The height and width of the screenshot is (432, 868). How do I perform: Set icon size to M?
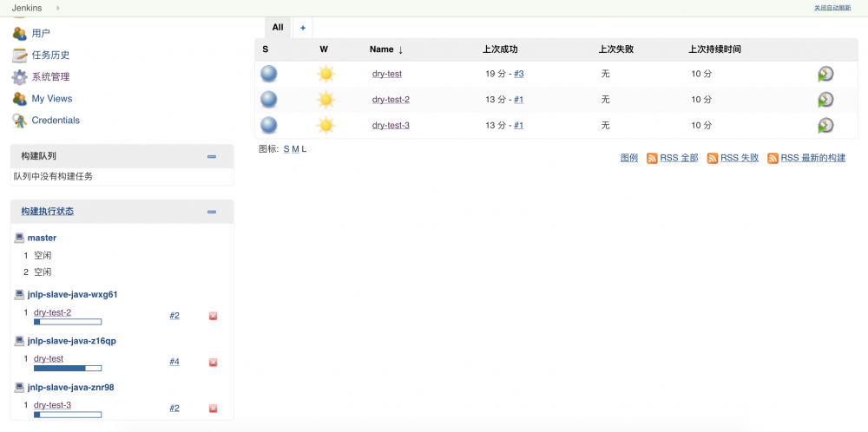(x=295, y=149)
